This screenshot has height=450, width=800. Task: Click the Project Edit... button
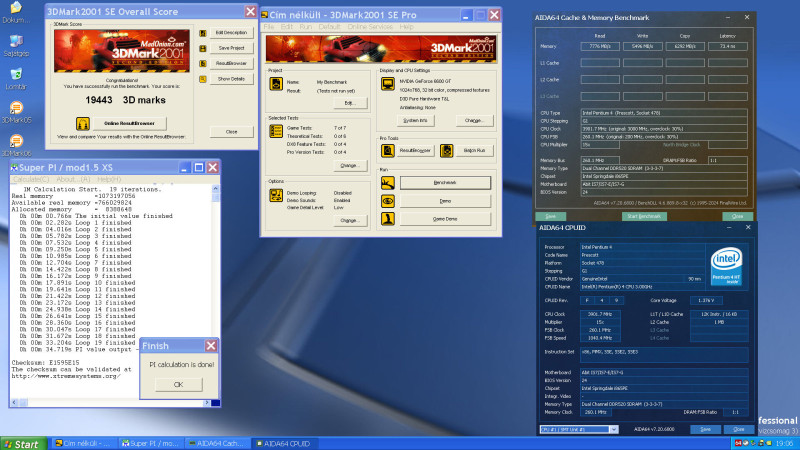[349, 103]
